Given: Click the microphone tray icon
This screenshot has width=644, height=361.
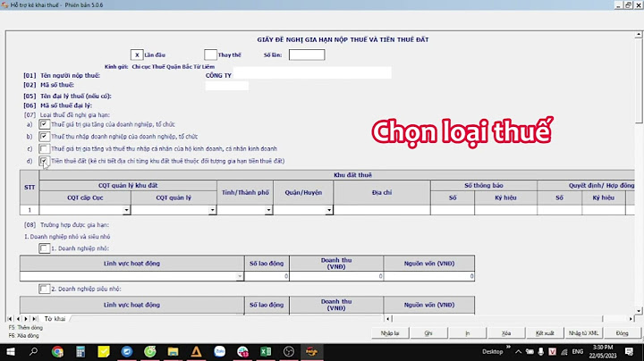Looking at the screenshot, I should tap(541, 351).
